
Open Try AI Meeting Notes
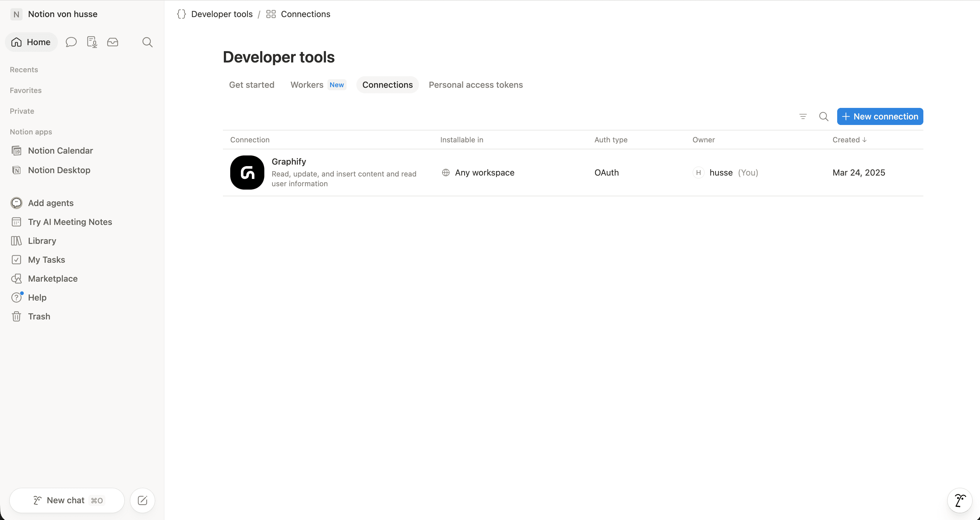(70, 222)
